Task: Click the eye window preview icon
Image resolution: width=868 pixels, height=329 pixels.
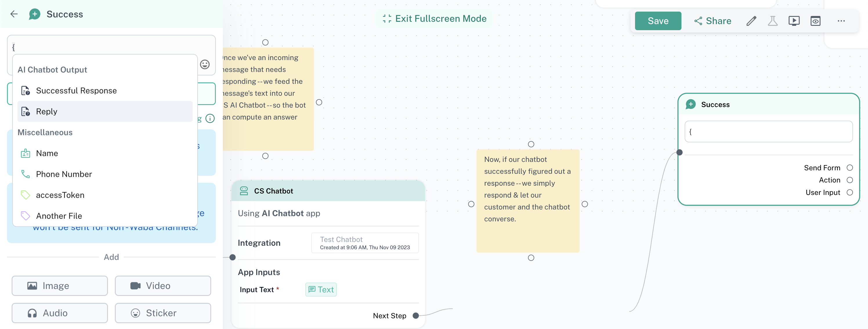Action: (815, 21)
